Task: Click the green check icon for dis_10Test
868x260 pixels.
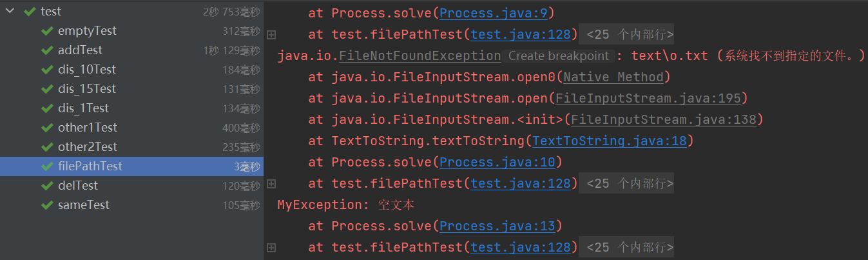Action: coord(46,70)
